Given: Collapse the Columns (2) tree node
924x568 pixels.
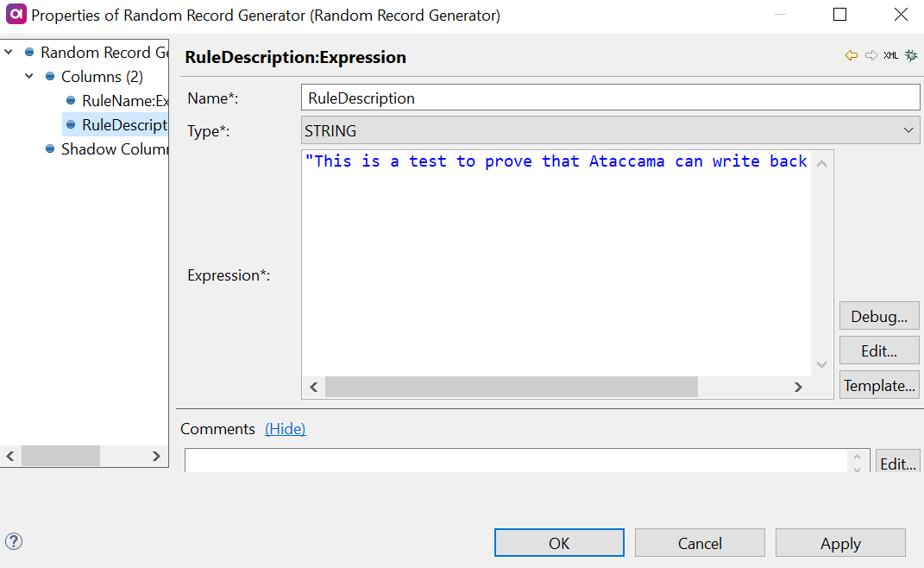Looking at the screenshot, I should pos(28,76).
